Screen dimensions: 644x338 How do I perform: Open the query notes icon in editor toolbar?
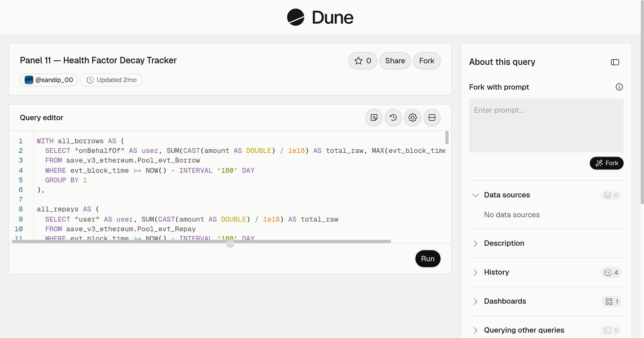click(374, 117)
